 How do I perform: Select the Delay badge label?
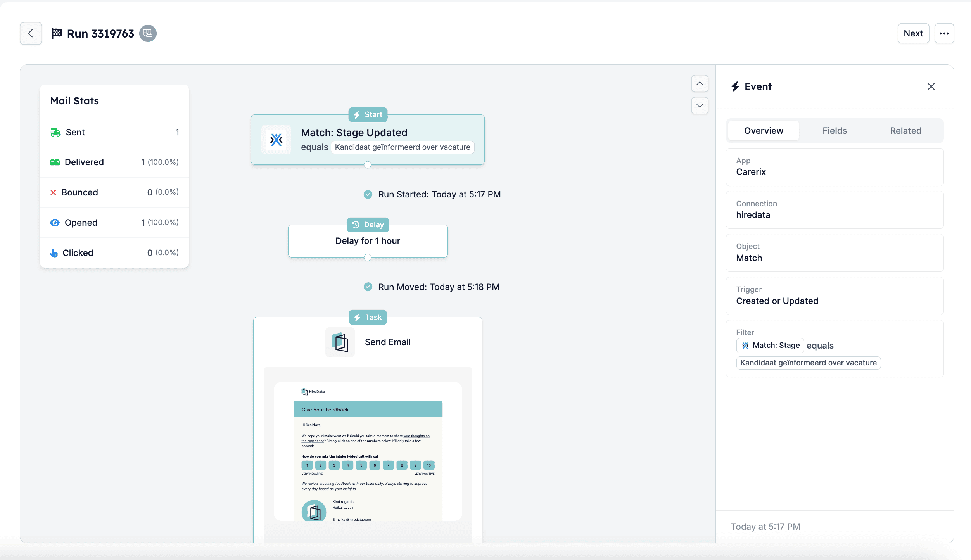pos(368,225)
